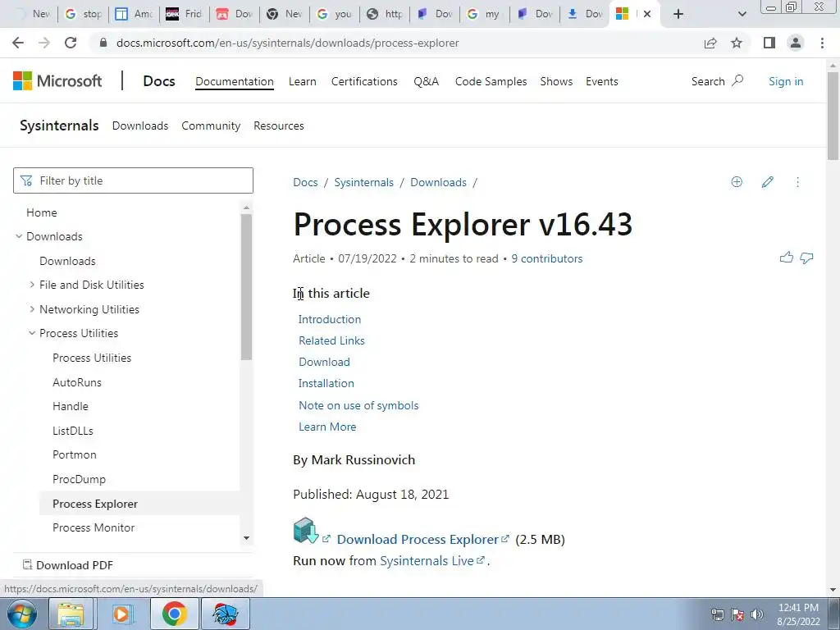This screenshot has width=840, height=630.
Task: Open a new tab with plus button
Action: (678, 14)
